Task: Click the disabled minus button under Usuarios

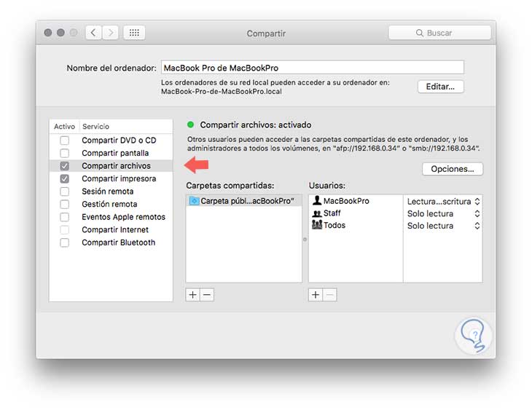Action: tap(330, 295)
